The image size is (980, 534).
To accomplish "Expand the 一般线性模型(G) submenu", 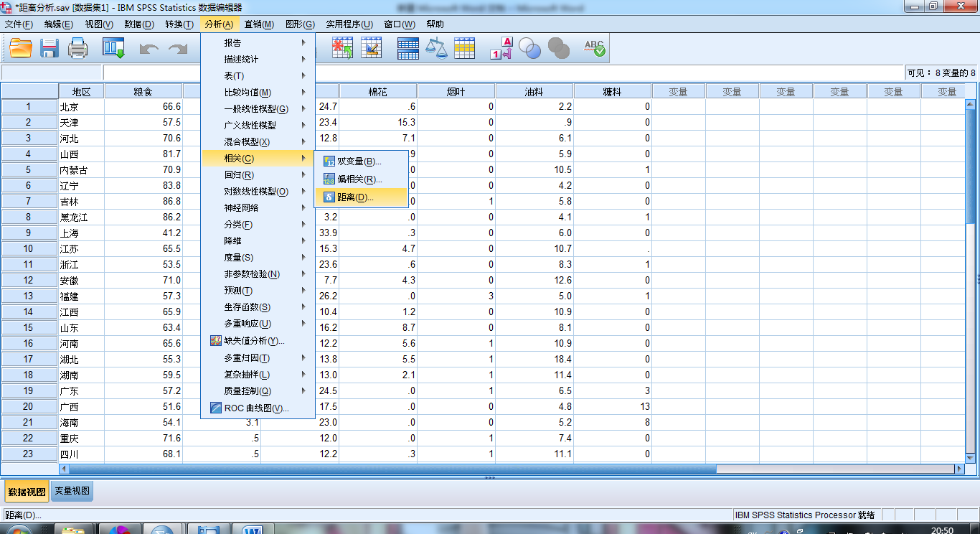I will coord(258,109).
